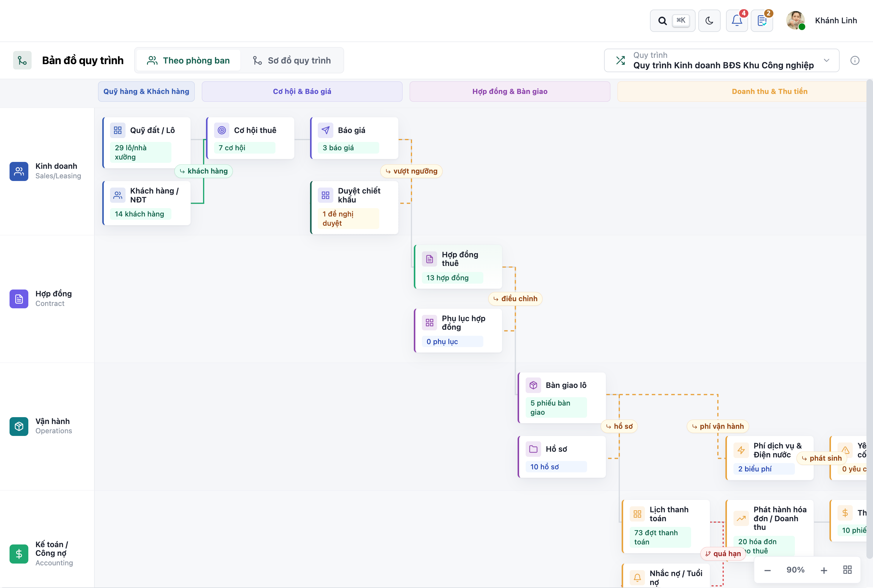Click the 'quá hạn' connector label

point(723,553)
